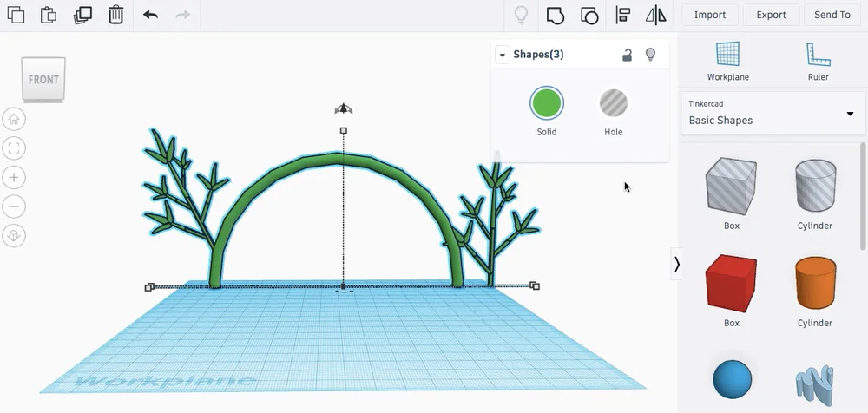Screen dimensions: 868x413
Task: Undo the last action
Action: (x=150, y=15)
